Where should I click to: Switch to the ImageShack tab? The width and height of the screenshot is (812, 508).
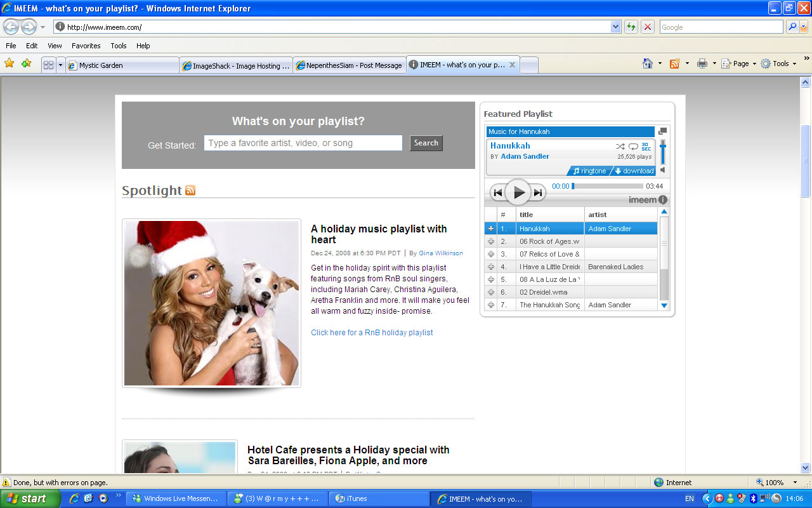[236, 65]
